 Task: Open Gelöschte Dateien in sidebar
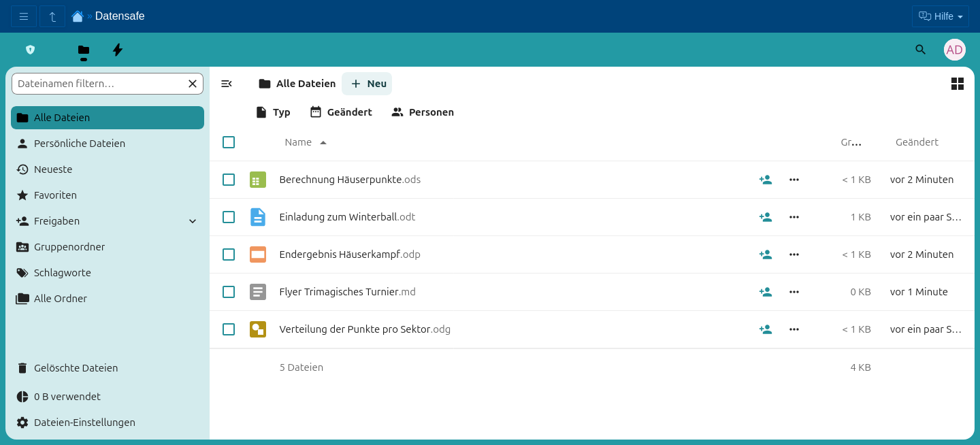(x=76, y=368)
